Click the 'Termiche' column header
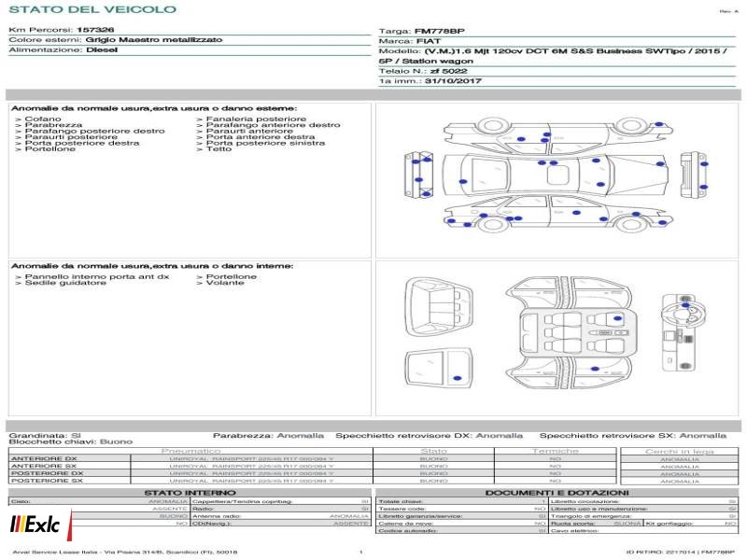Image resolution: width=747 pixels, height=560 pixels. [555, 451]
